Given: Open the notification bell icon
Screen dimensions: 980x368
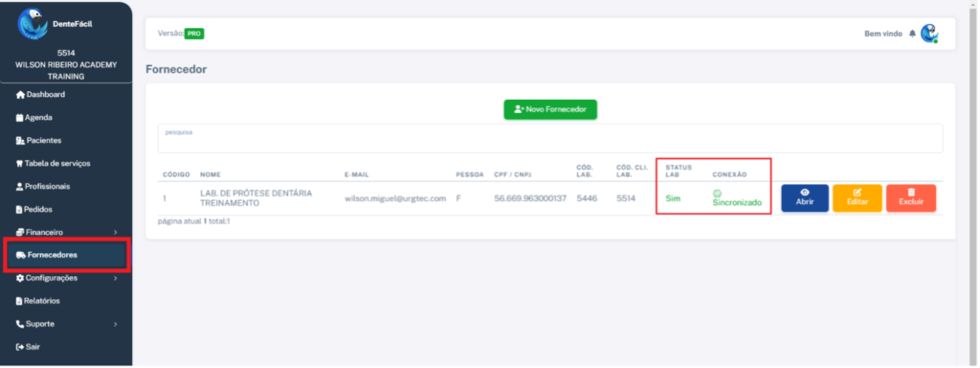Looking at the screenshot, I should [x=912, y=34].
